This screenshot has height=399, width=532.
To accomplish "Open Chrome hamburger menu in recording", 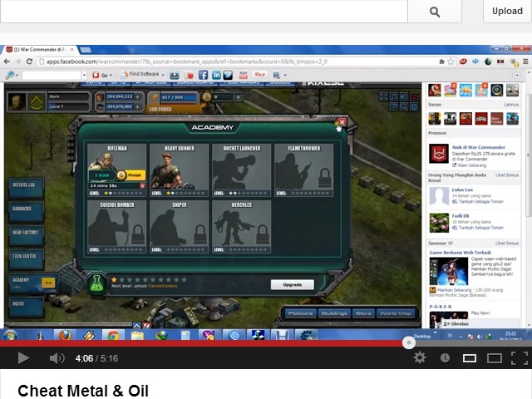I will coord(525,62).
